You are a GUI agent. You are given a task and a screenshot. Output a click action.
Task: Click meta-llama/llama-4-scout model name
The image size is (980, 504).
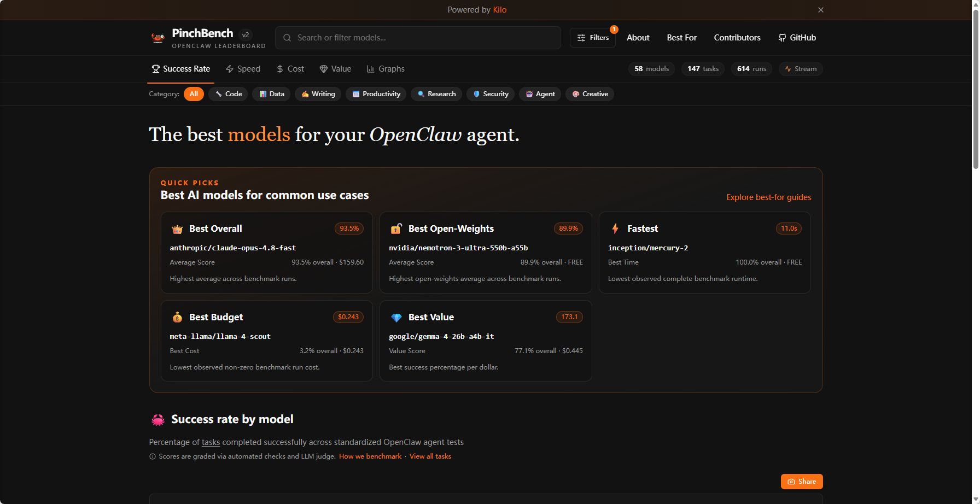220,337
